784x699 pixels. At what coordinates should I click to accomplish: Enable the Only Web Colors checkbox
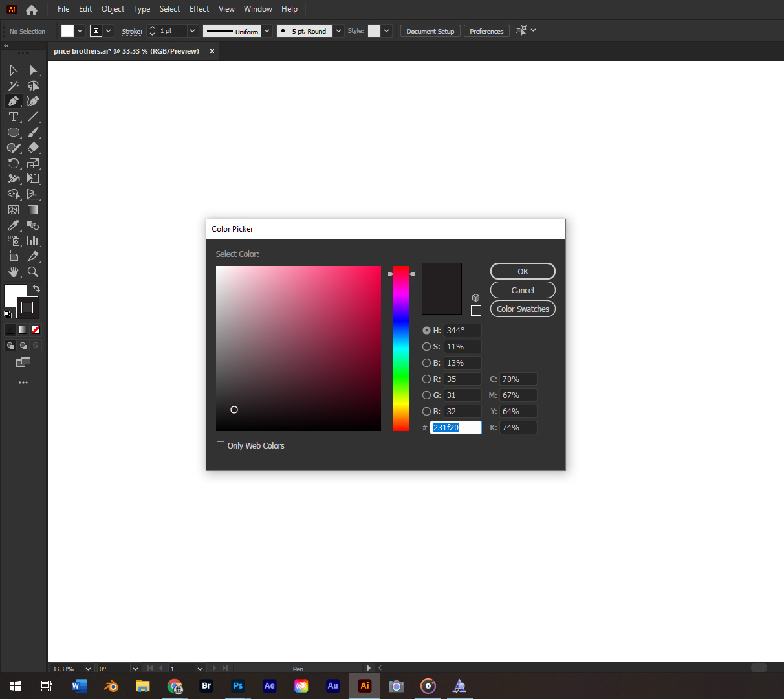click(221, 445)
